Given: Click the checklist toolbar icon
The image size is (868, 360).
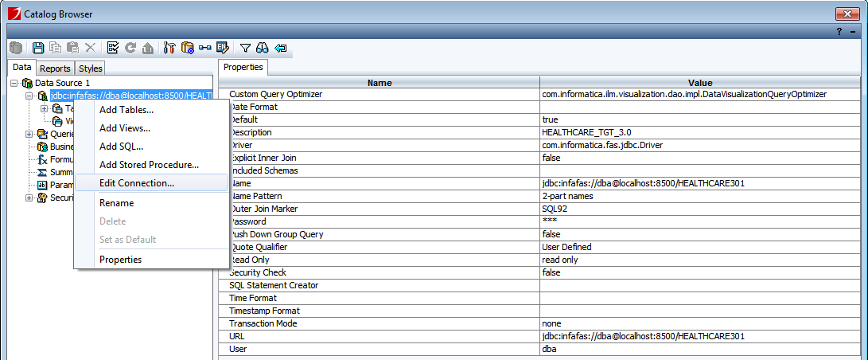Looking at the screenshot, I should click(x=112, y=49).
